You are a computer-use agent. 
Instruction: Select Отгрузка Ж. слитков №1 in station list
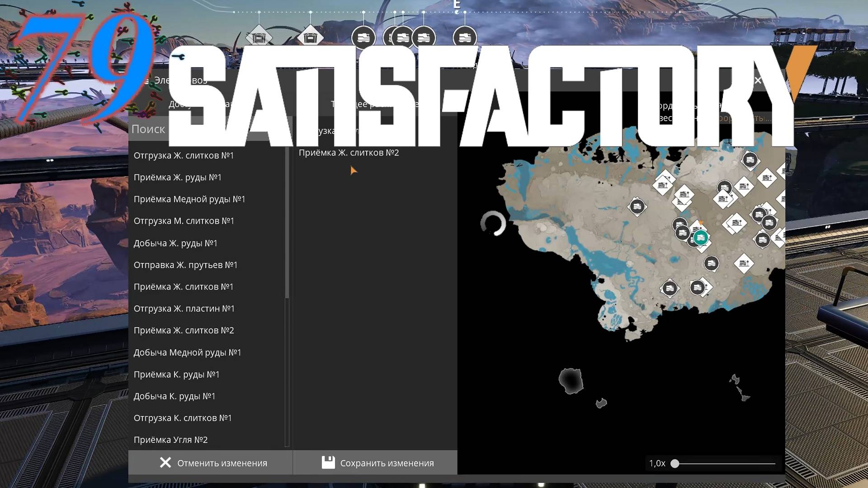184,155
